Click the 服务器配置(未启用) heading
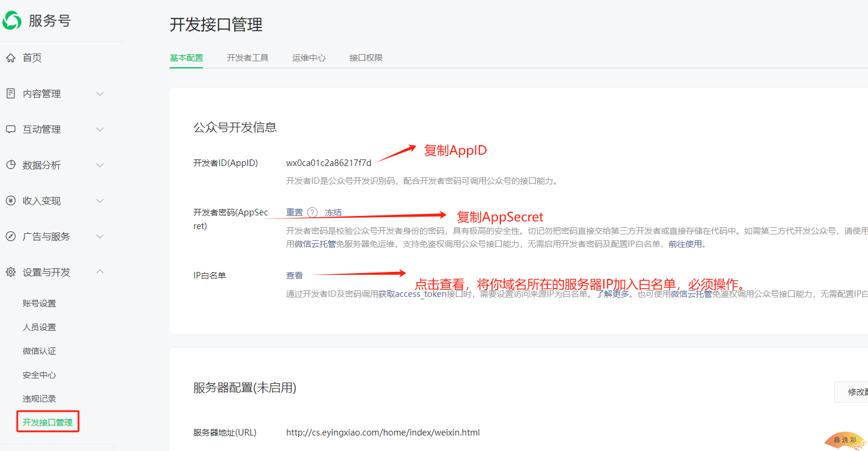Image resolution: width=868 pixels, height=451 pixels. (245, 388)
